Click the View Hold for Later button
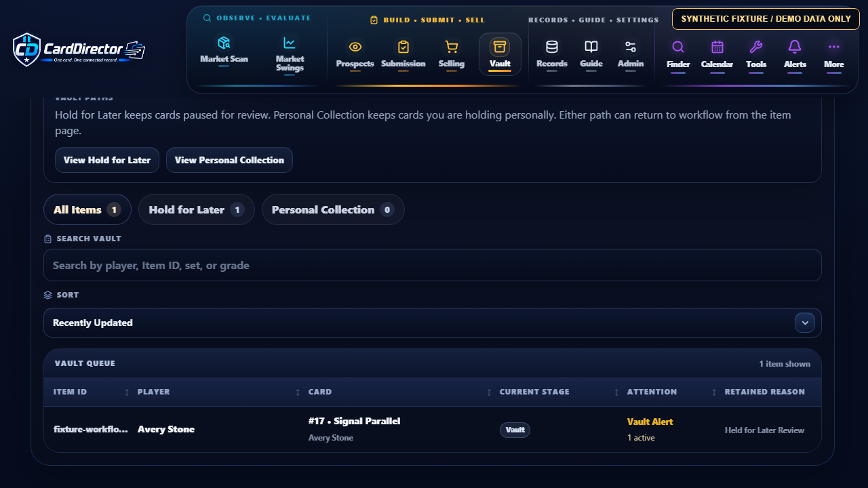Screen dimensions: 868x488 click(x=107, y=160)
